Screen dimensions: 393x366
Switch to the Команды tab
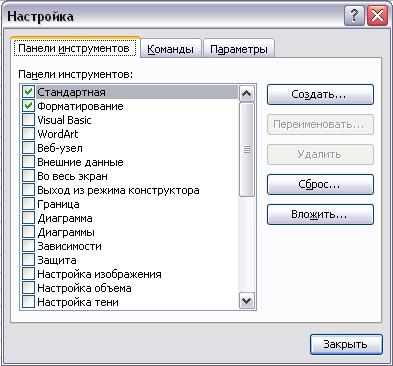click(170, 49)
